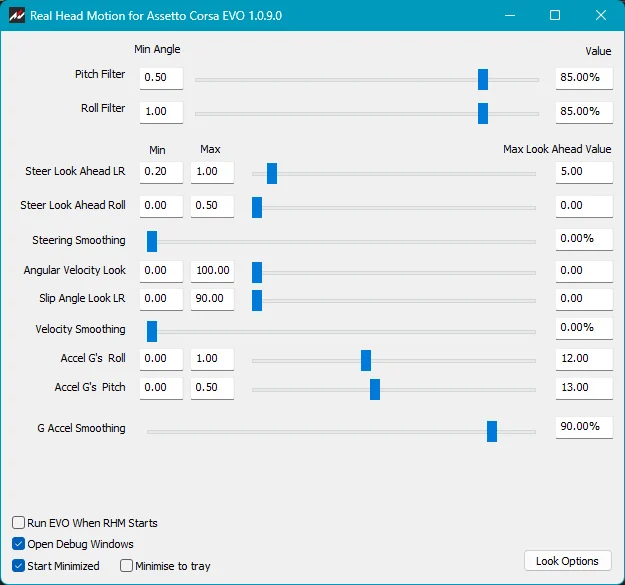
Task: Maximize the Real Head Motion window
Action: pyautogui.click(x=555, y=16)
